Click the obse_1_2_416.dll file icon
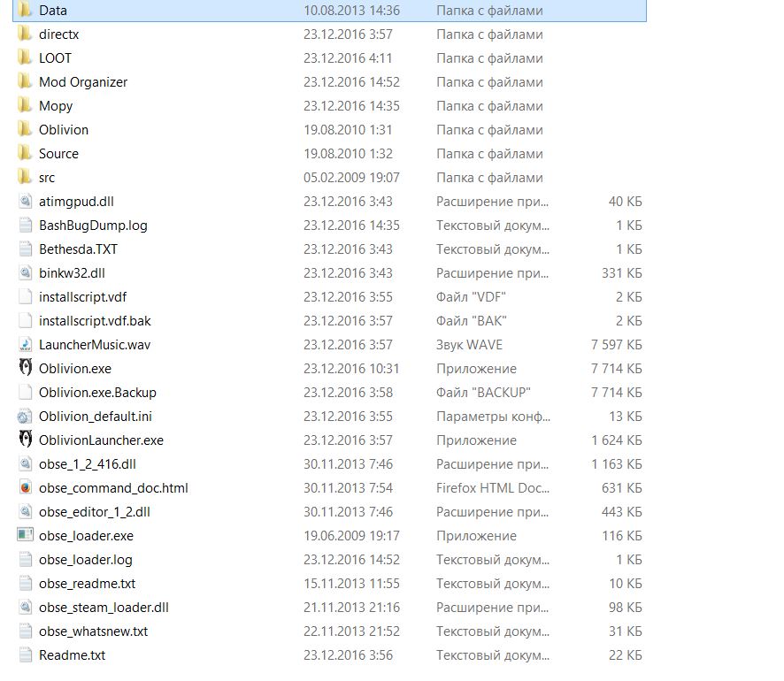Screen dimensions: 784x681 (25, 463)
